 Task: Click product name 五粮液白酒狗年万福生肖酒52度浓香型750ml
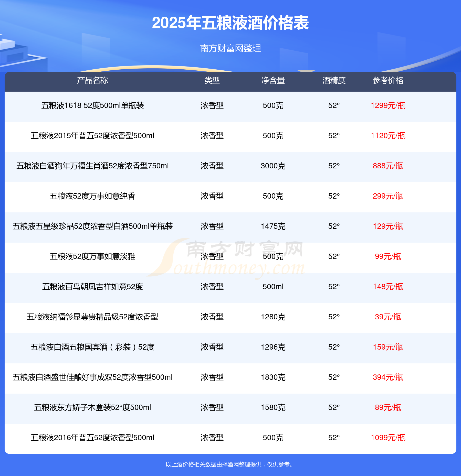coord(92,166)
